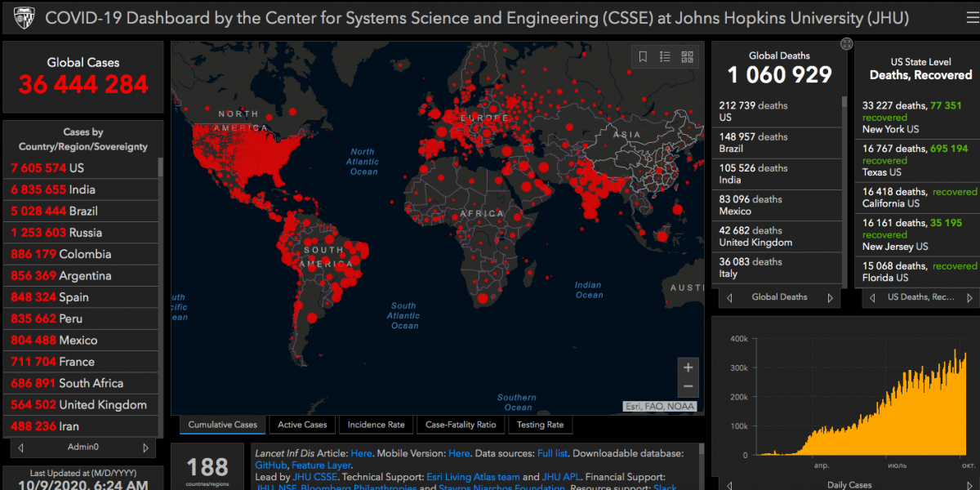Click the Global Cases 36 444 284 total
This screenshot has width=980, height=490.
coord(83,84)
